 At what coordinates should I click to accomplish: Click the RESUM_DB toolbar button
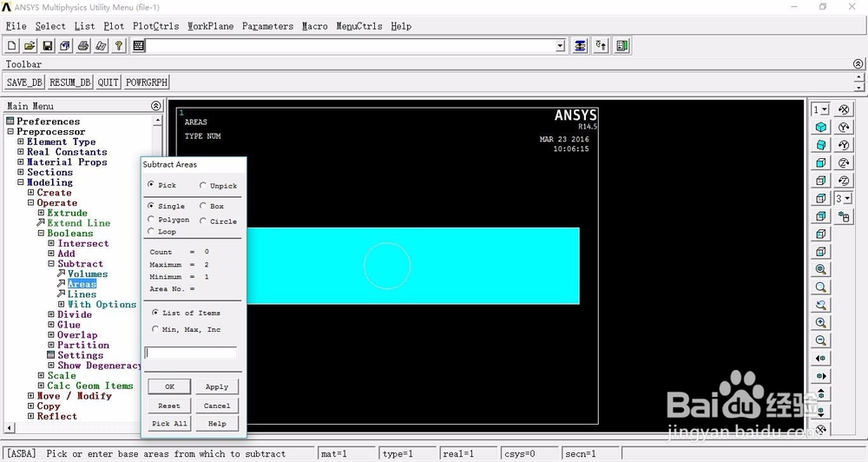[69, 82]
